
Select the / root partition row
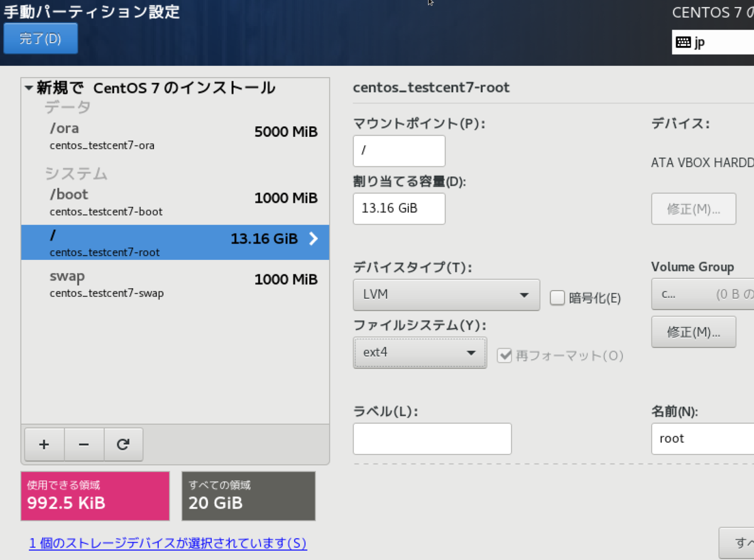tap(175, 242)
